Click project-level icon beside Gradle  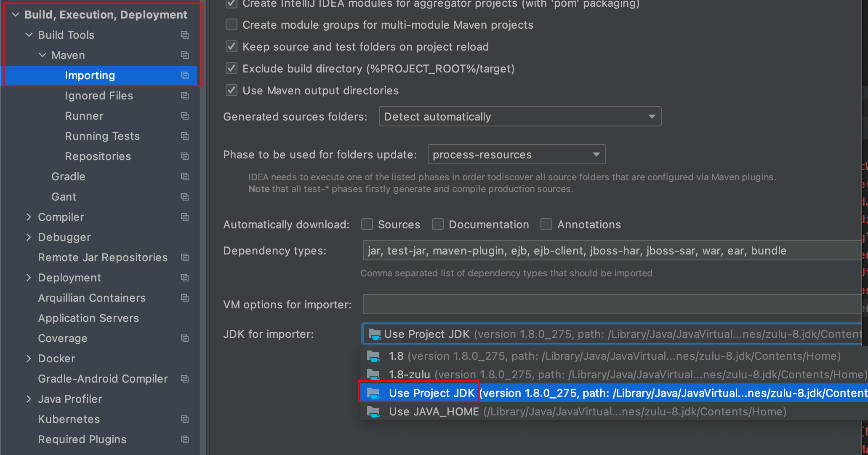point(184,177)
